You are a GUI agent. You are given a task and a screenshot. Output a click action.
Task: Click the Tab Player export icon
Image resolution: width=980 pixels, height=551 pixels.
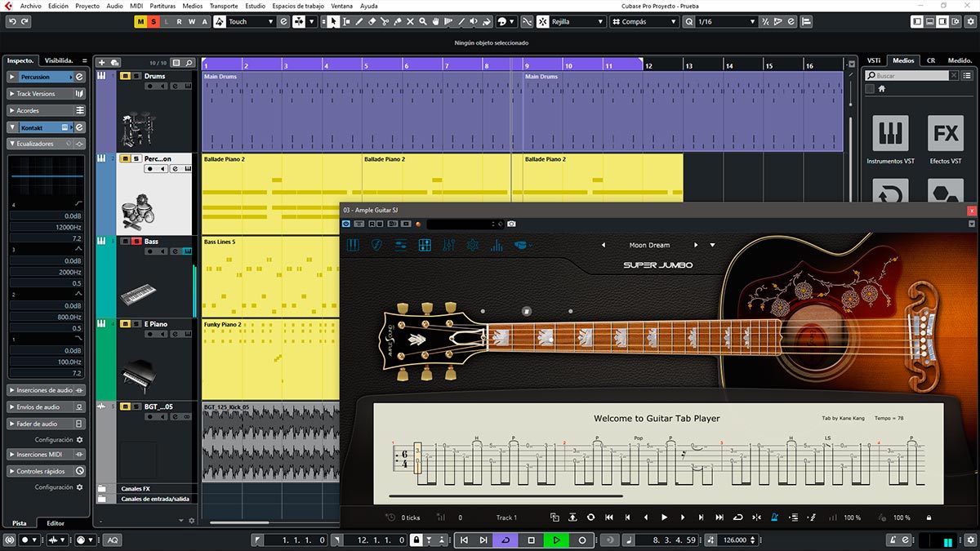(x=572, y=518)
